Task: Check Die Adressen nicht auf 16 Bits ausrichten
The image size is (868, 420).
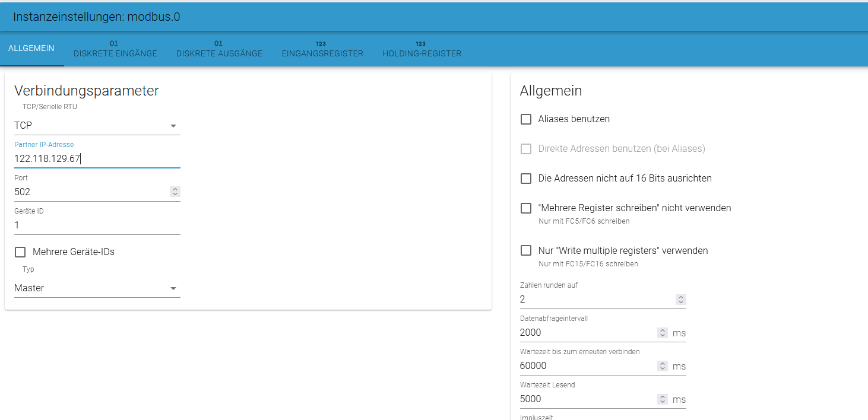Action: coord(526,179)
